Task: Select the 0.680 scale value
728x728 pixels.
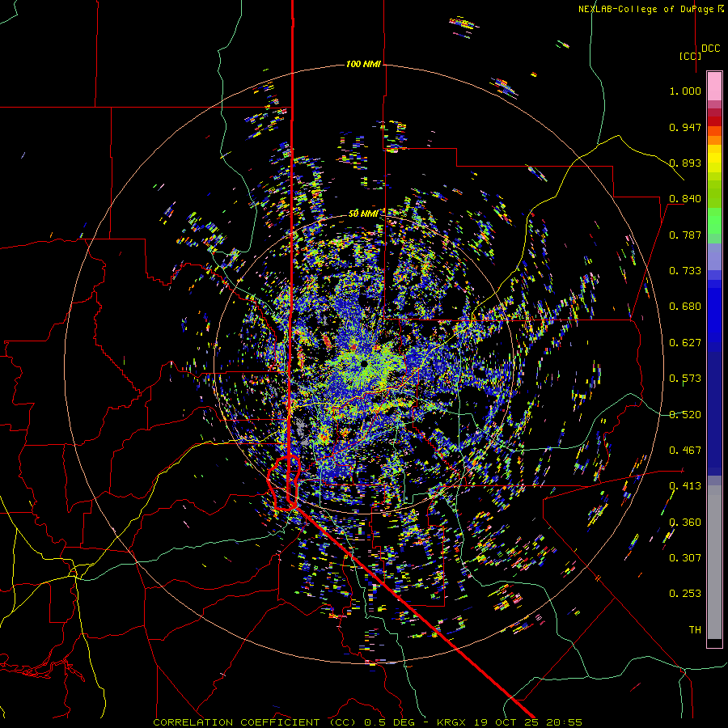Action: pos(685,307)
